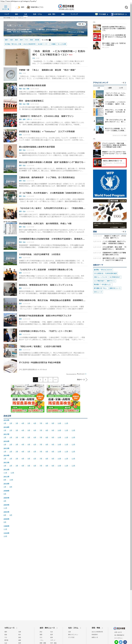Screen dimensions: 132x644
Task: Switch ranking to the 1週間 tab
Action: [x=110, y=88]
